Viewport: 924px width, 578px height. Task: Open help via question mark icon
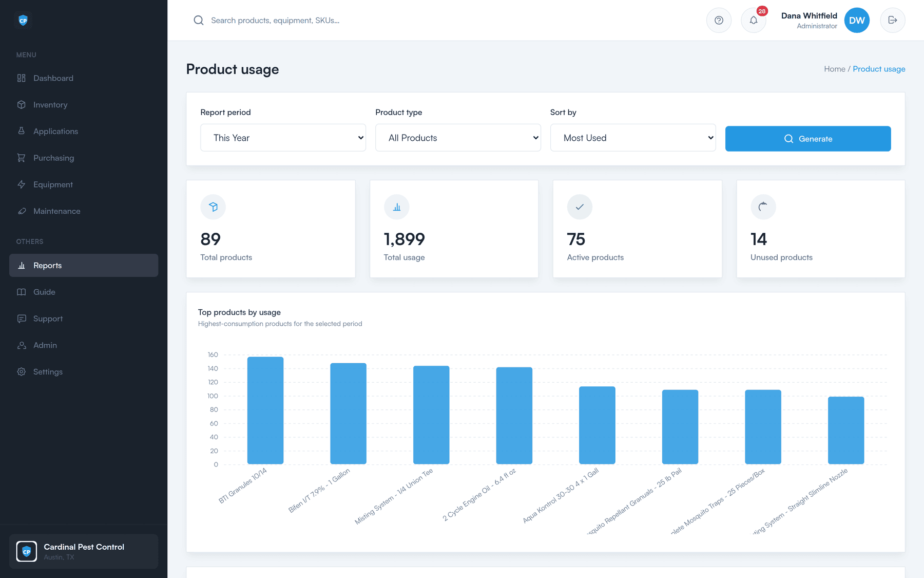click(x=719, y=21)
